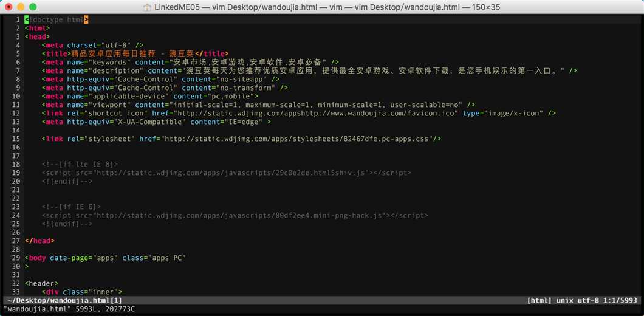Click the type="image/x-icon" attribute

(x=503, y=114)
